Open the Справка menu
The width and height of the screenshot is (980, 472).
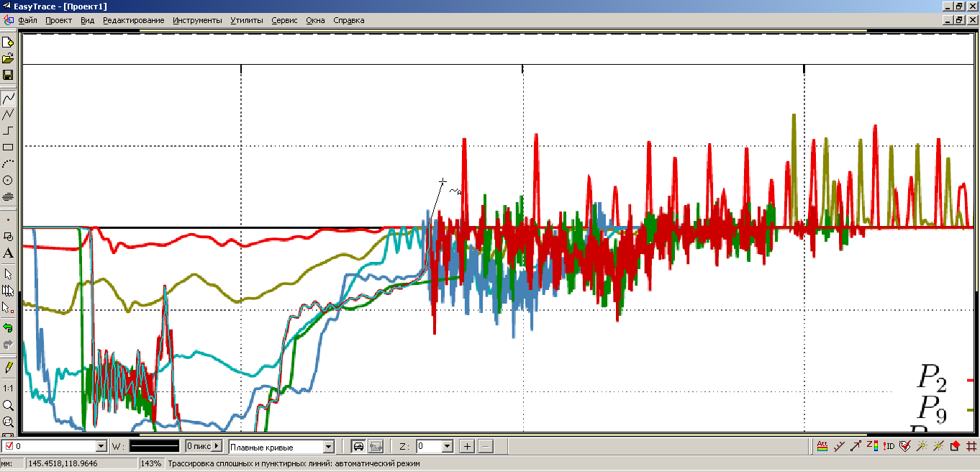[349, 20]
